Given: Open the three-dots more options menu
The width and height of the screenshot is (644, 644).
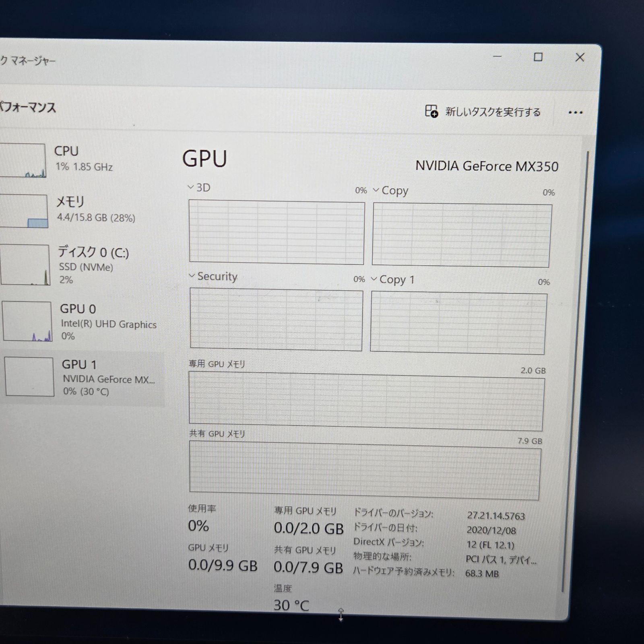Looking at the screenshot, I should click(x=576, y=113).
